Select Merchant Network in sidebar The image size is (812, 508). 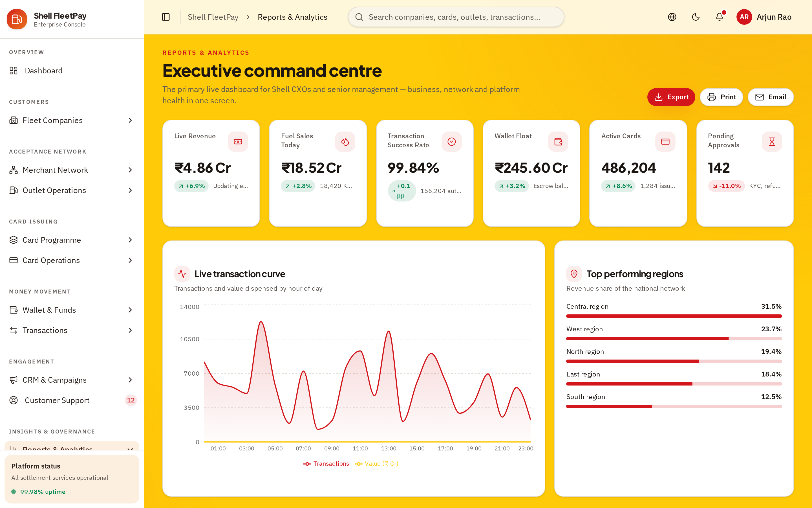tap(72, 170)
